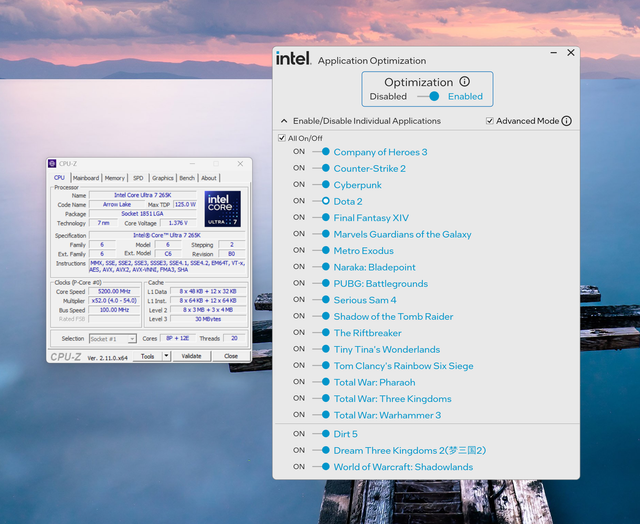Screen dimensions: 640x524
Task: Minimize the Intel Application Optimization window
Action: tap(553, 53)
